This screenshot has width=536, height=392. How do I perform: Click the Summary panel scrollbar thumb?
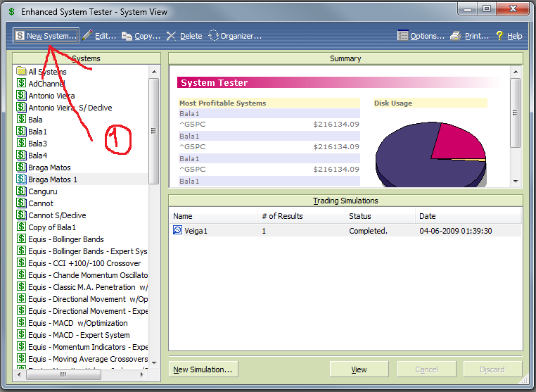tap(516, 113)
